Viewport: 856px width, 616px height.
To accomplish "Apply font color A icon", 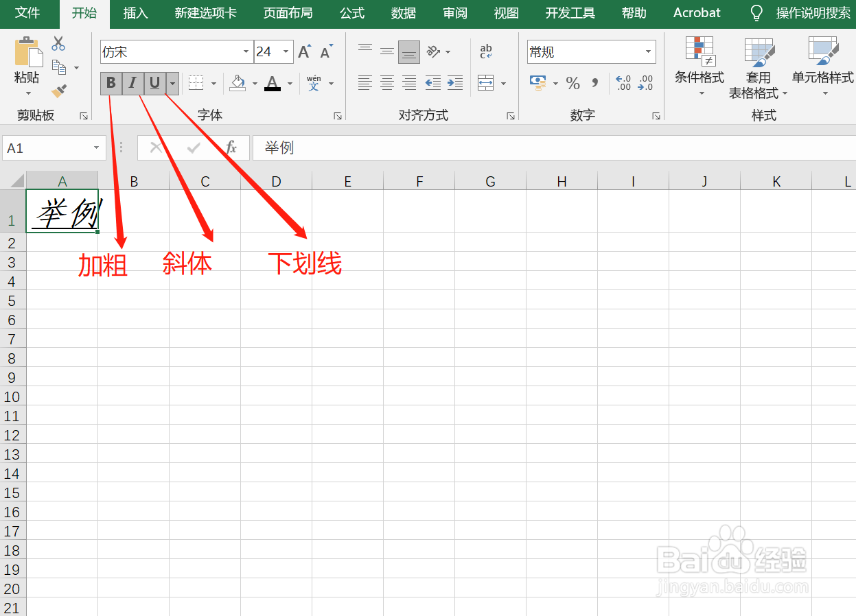I will coord(273,83).
